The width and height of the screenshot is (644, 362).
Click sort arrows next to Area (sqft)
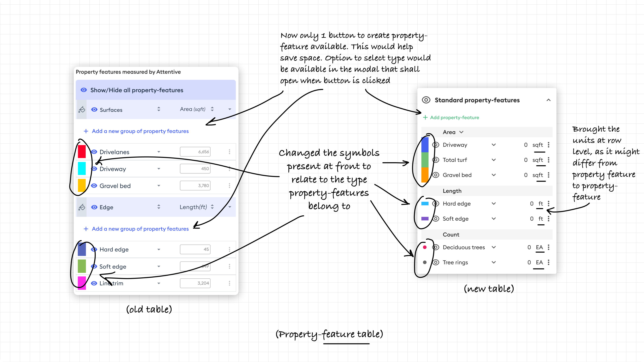212,109
